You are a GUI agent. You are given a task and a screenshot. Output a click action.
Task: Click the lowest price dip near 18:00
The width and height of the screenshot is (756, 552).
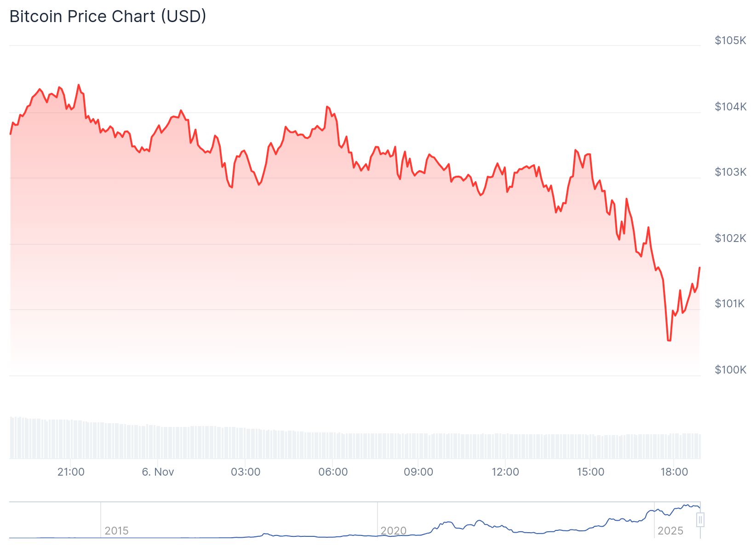tap(669, 340)
